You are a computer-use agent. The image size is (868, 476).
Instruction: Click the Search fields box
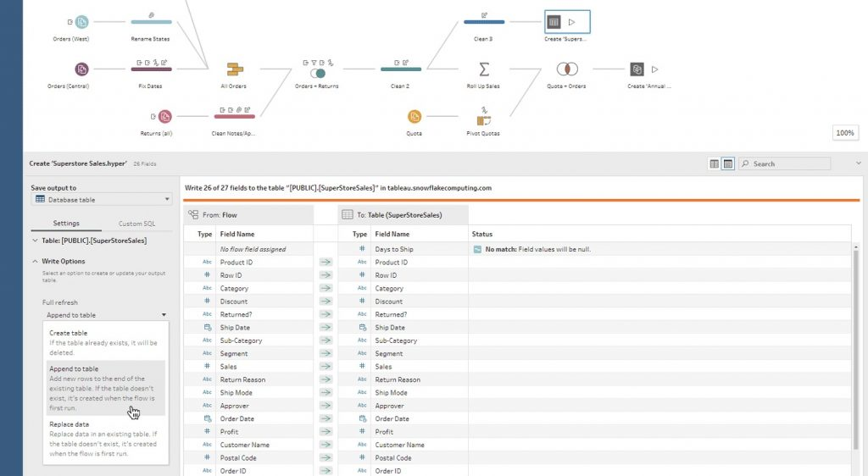pyautogui.click(x=784, y=163)
